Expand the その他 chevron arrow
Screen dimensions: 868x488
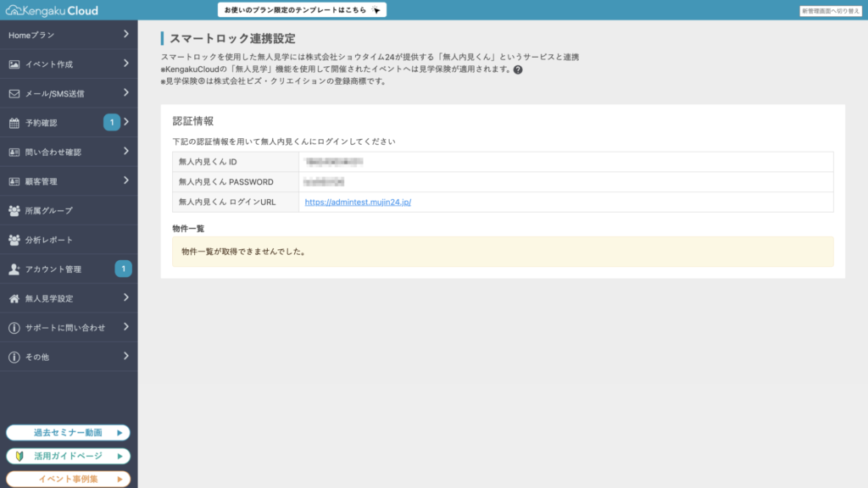click(x=125, y=357)
